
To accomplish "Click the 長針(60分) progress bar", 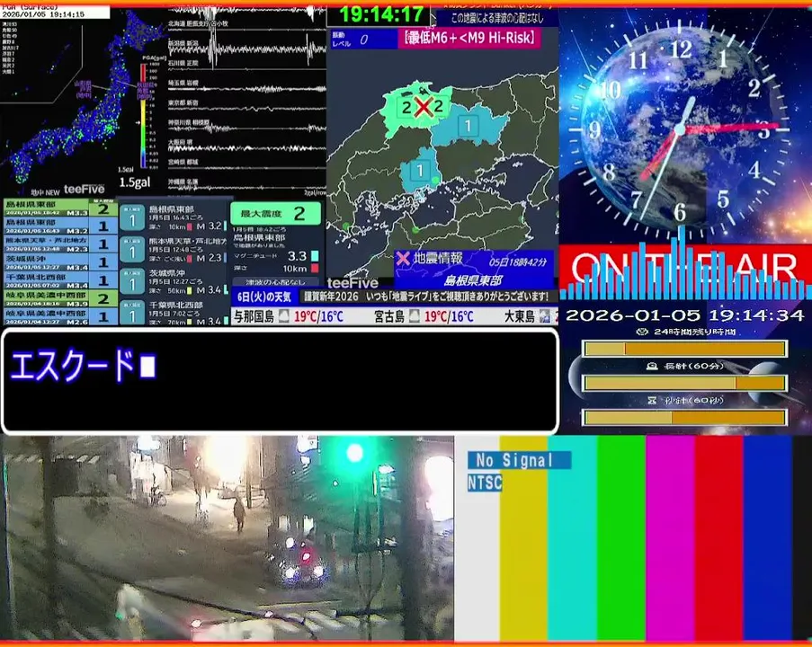I will [684, 383].
